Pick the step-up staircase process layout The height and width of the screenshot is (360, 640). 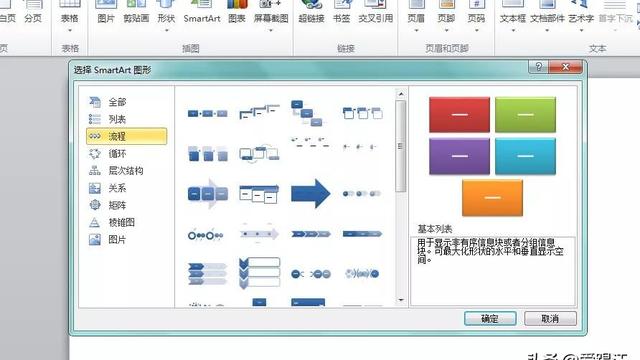tap(259, 112)
